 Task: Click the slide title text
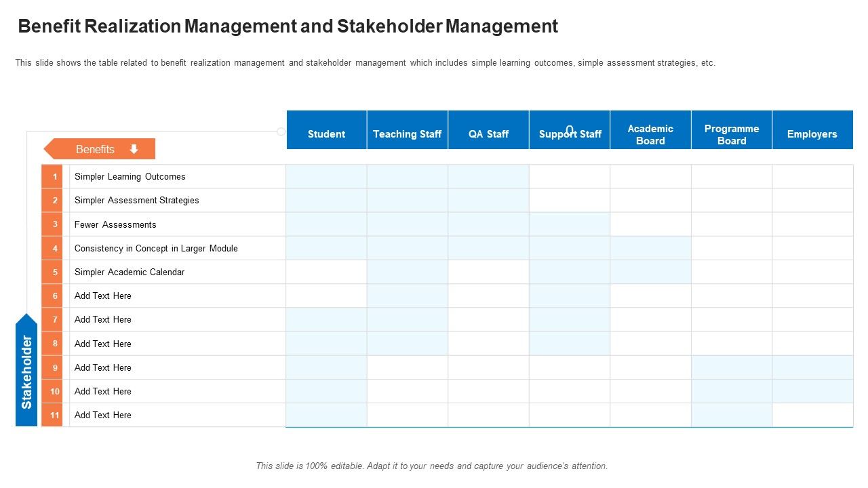pyautogui.click(x=288, y=26)
